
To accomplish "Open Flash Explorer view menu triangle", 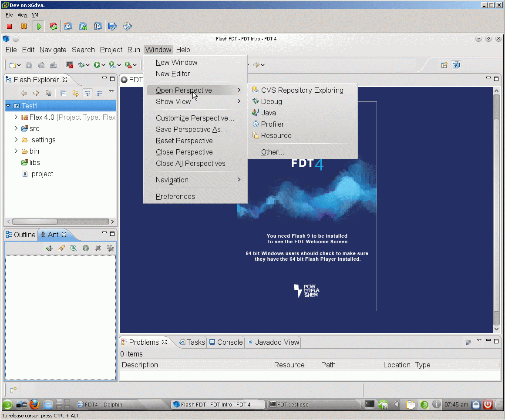I will [x=111, y=91].
